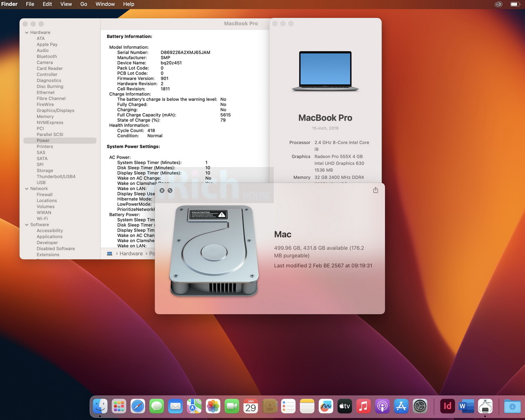Close the Mac disk Quick Look preview
This screenshot has width=525, height=420.
point(162,190)
